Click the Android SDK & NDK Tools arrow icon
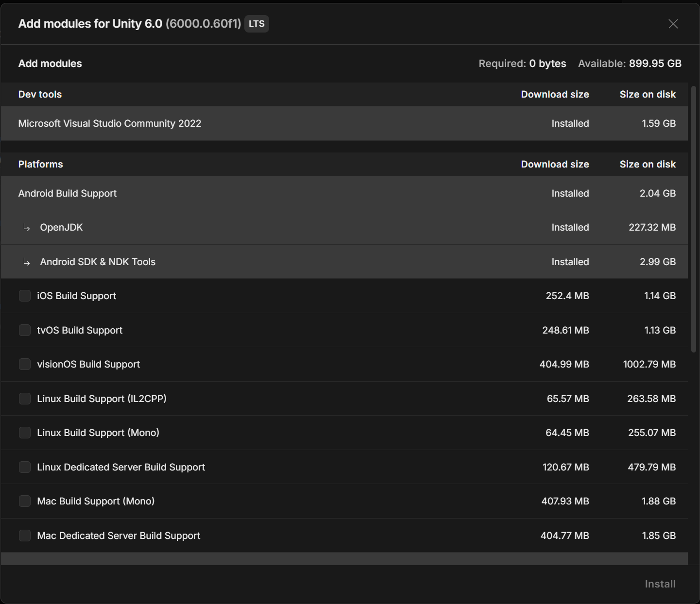The width and height of the screenshot is (700, 604). coord(27,262)
